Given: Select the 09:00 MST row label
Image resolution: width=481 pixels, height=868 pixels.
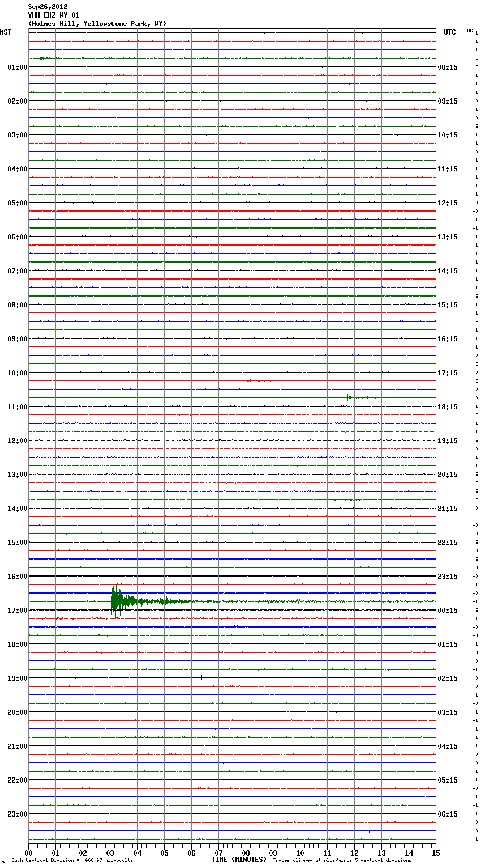Looking at the screenshot, I should tap(17, 339).
